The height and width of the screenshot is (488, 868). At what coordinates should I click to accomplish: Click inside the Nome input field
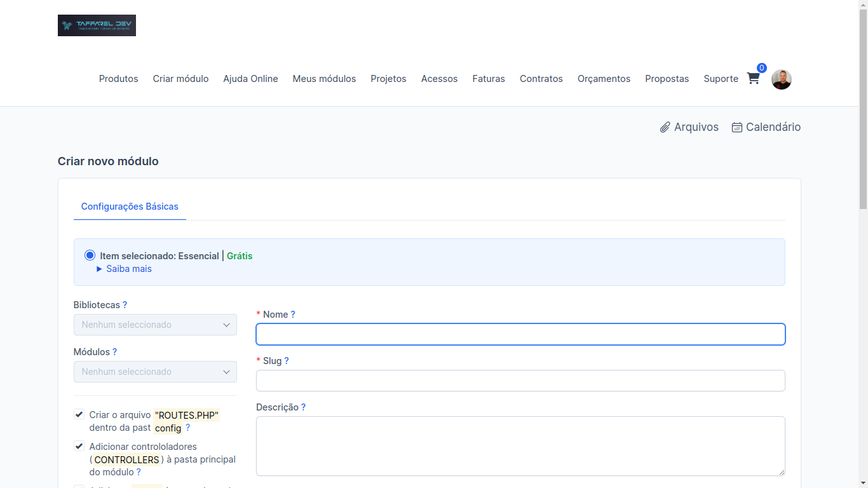point(520,334)
